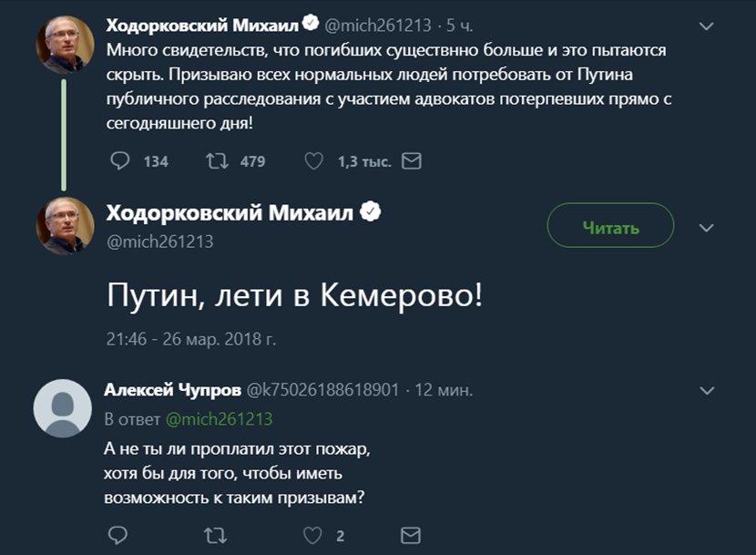Open chevron menu next to Читать button

coord(706,227)
